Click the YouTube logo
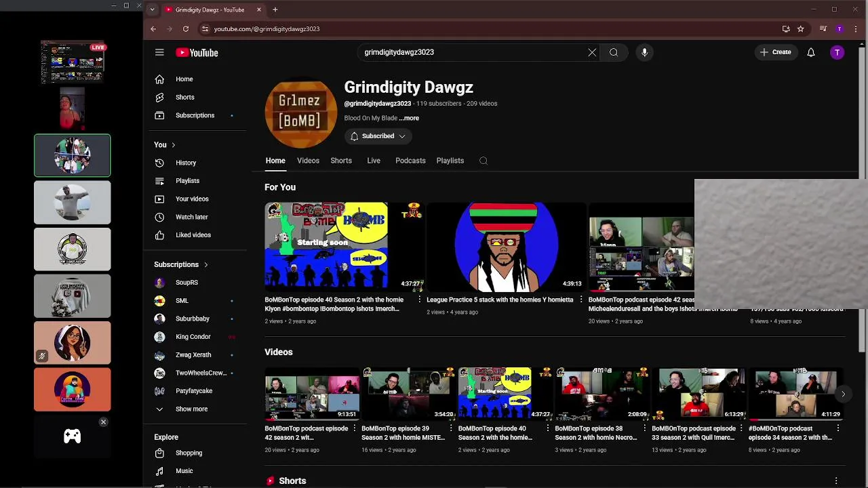This screenshot has height=488, width=868. click(197, 53)
